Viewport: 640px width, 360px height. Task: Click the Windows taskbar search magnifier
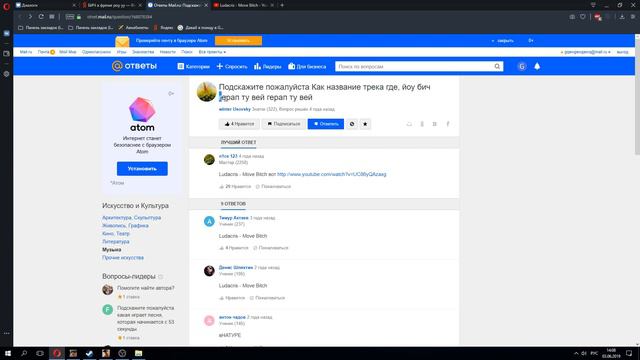tap(24, 353)
